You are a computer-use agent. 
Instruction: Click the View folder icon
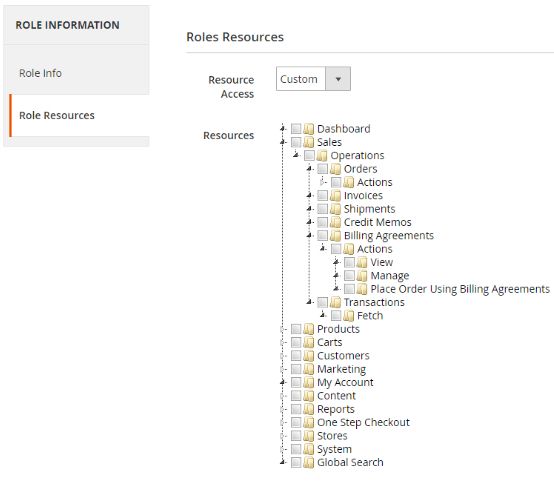click(362, 263)
